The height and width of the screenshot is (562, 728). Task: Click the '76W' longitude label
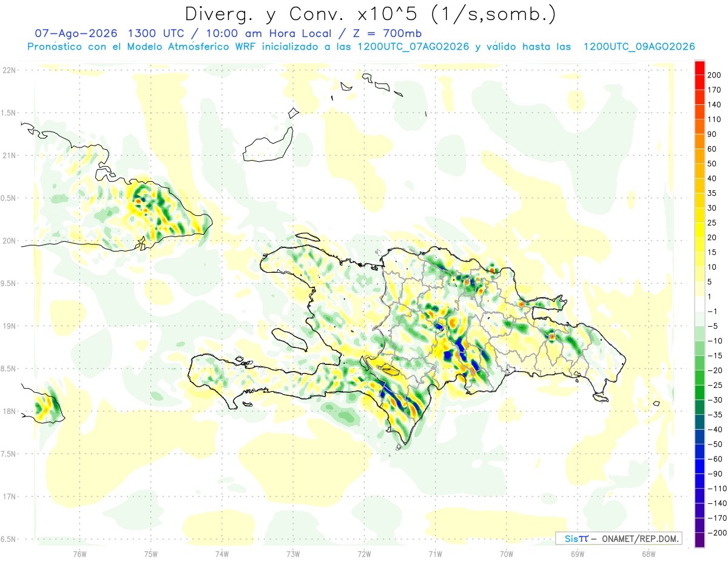[79, 553]
